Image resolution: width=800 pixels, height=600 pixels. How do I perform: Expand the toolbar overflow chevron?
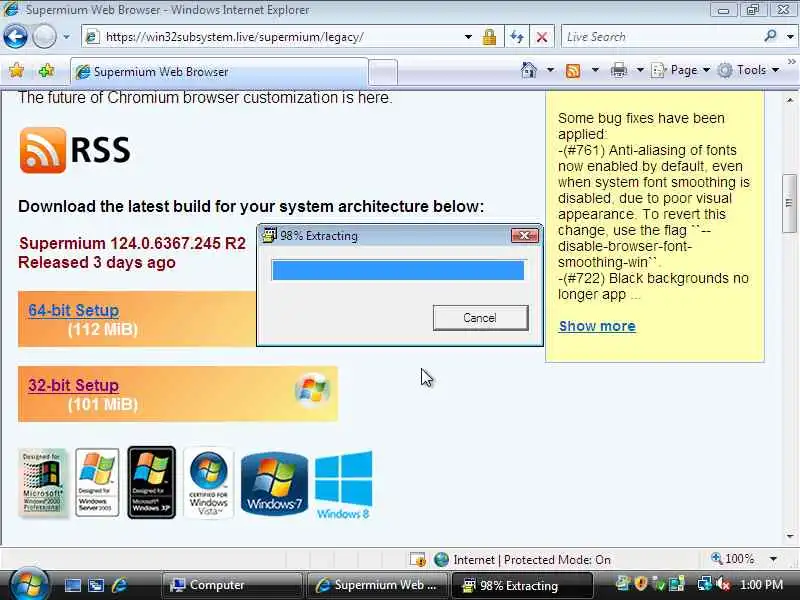pos(791,61)
